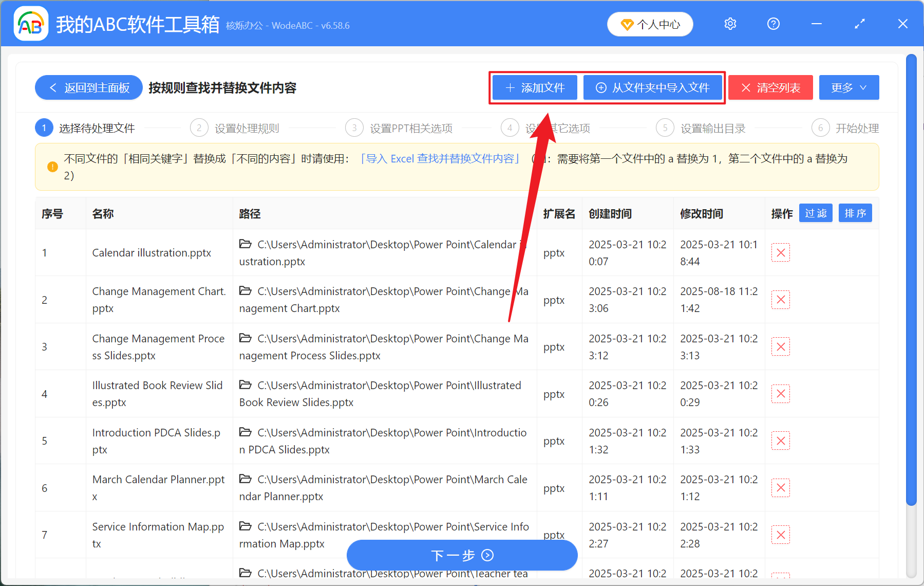
Task: Click the 添加文件 button
Action: [x=534, y=87]
